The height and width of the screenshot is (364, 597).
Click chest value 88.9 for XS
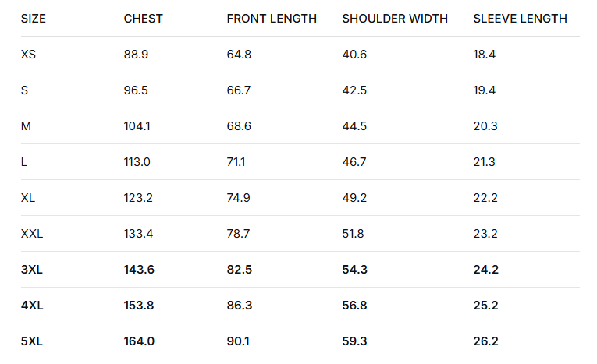[136, 55]
